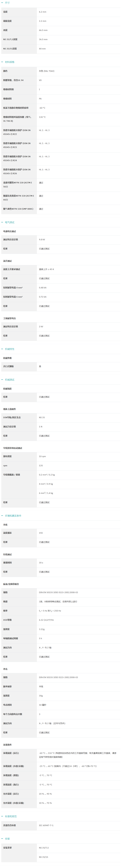Select the 2.2 mm end plate width
Viewport: 121px width, 868px height.
43,21
